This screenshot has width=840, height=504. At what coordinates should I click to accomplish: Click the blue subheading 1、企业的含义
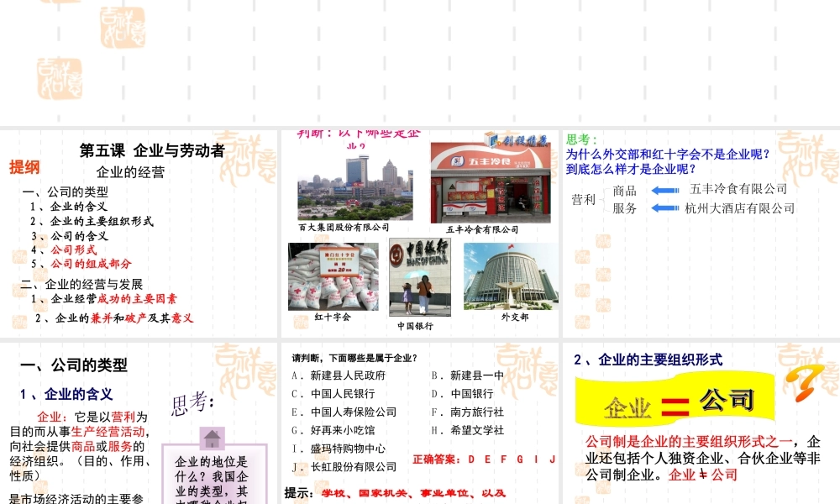pyautogui.click(x=66, y=394)
